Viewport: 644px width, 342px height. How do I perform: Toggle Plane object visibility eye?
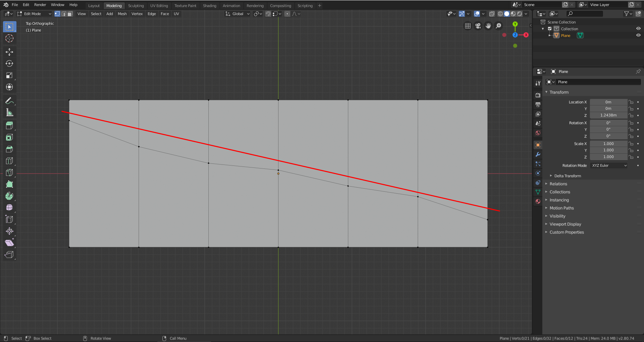point(638,35)
